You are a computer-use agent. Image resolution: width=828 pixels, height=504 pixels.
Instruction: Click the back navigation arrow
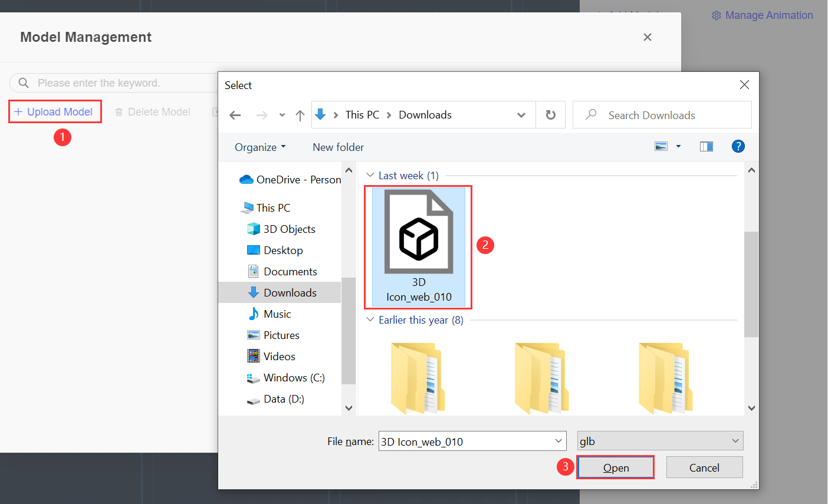[235, 116]
